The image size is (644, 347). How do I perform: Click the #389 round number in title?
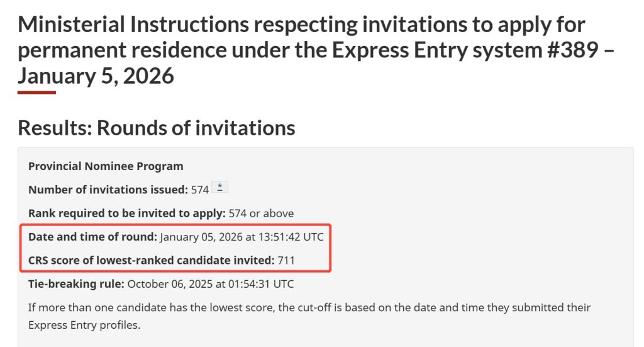567,50
